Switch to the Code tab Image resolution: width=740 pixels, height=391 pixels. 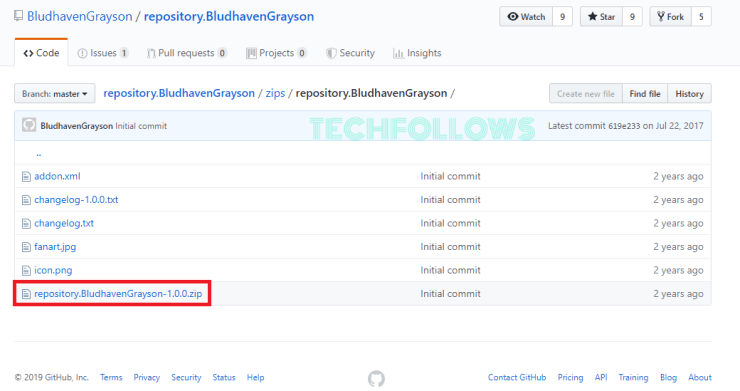coord(41,53)
